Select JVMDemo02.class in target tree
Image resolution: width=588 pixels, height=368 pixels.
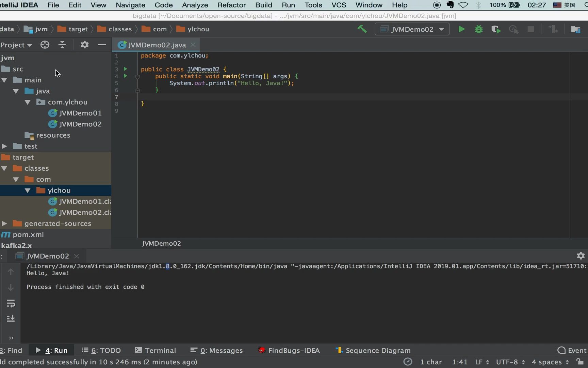coord(80,213)
